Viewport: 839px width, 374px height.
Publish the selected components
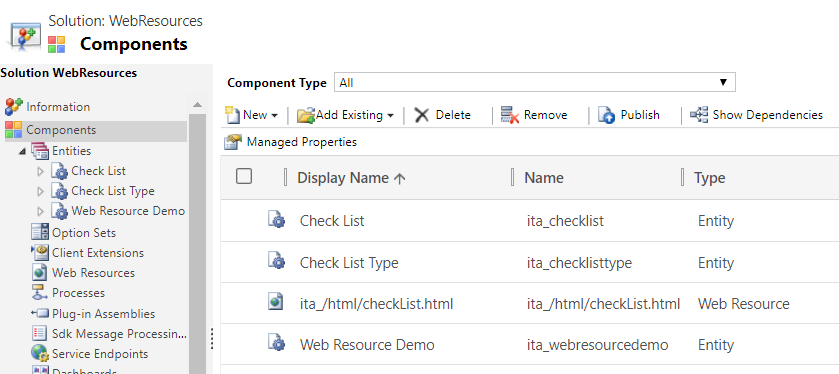point(629,115)
